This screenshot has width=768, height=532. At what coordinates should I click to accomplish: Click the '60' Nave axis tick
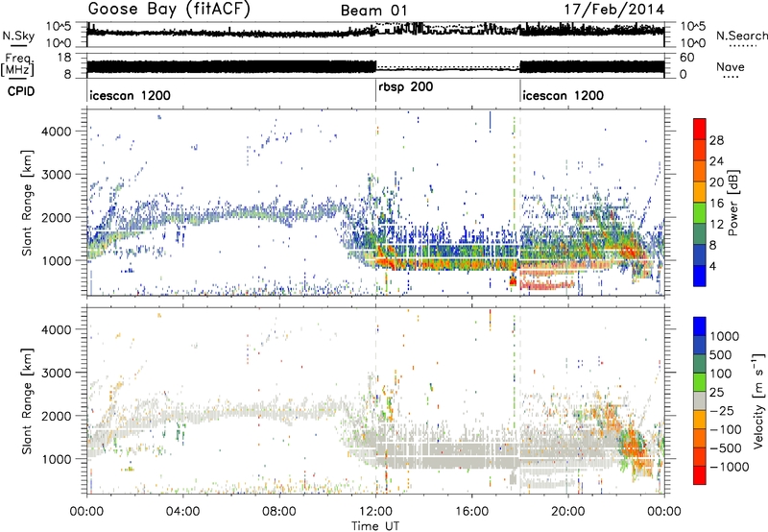coord(687,57)
